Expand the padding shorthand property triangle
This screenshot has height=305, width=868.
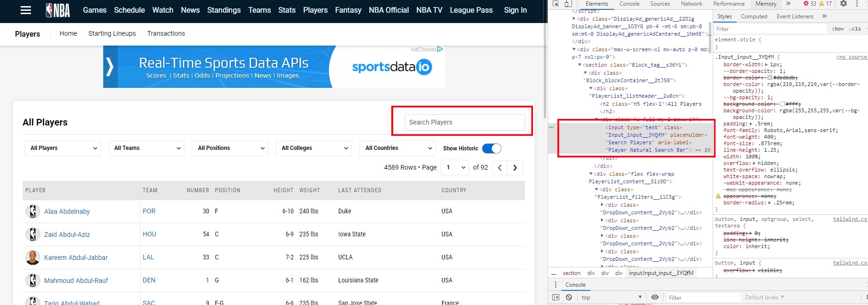[751, 124]
